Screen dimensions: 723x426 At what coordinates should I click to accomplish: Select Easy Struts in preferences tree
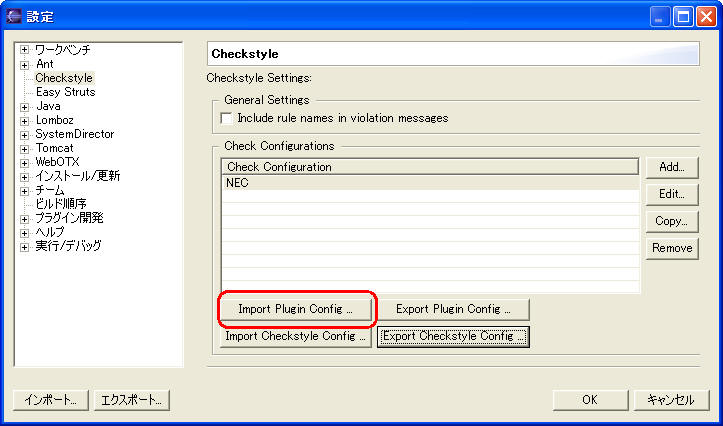[65, 92]
